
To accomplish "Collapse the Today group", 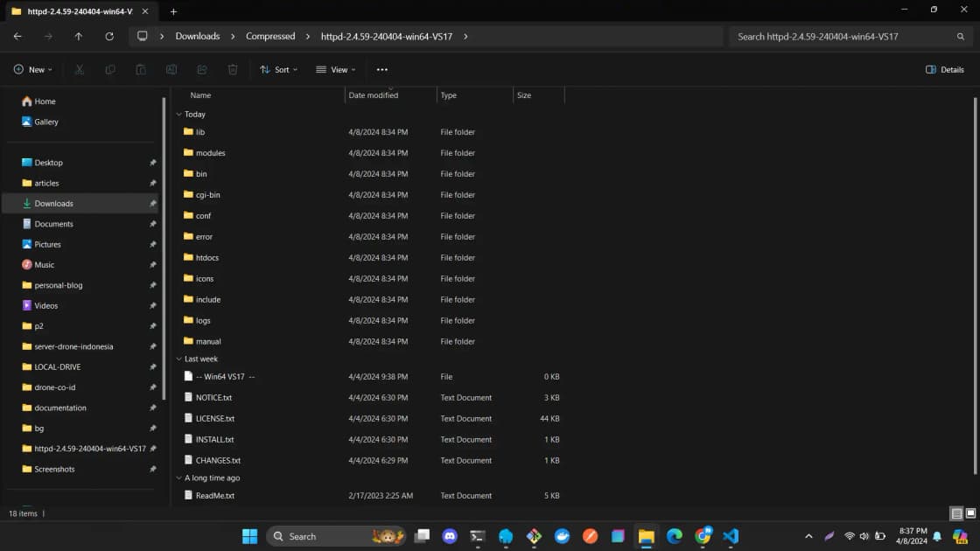I will point(178,115).
